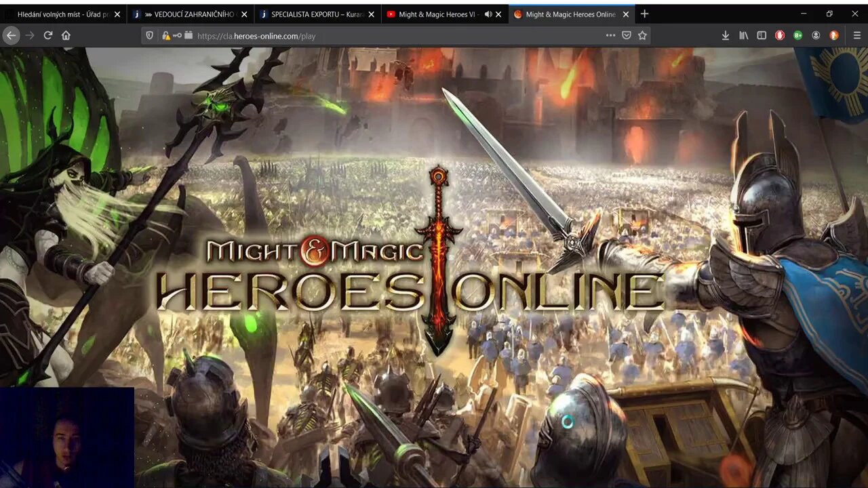The width and height of the screenshot is (868, 488).
Task: Open the orange extension icon
Action: coord(834,35)
